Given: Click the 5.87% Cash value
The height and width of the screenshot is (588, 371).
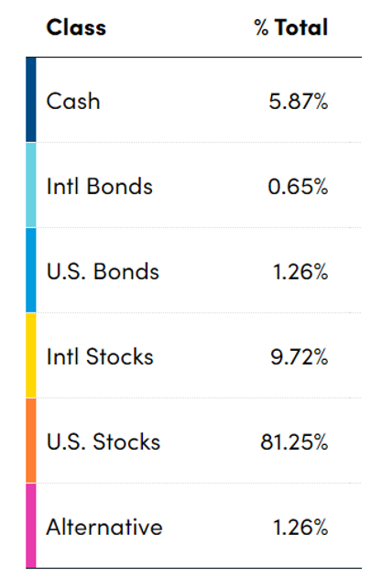Looking at the screenshot, I should pyautogui.click(x=299, y=102).
